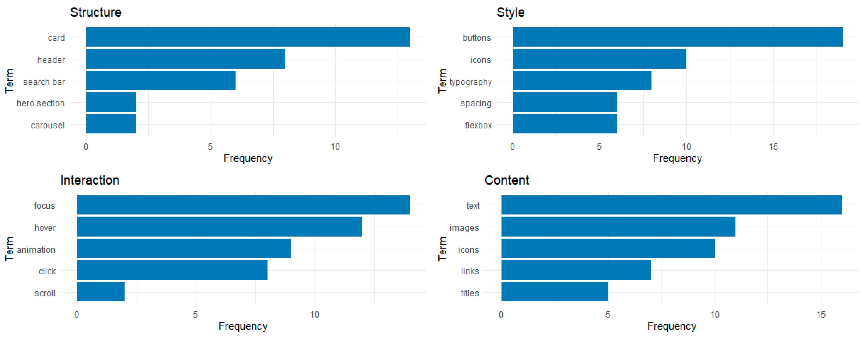This screenshot has height=338, width=868.
Task: Click the typography bar in Style chart
Action: click(x=582, y=80)
